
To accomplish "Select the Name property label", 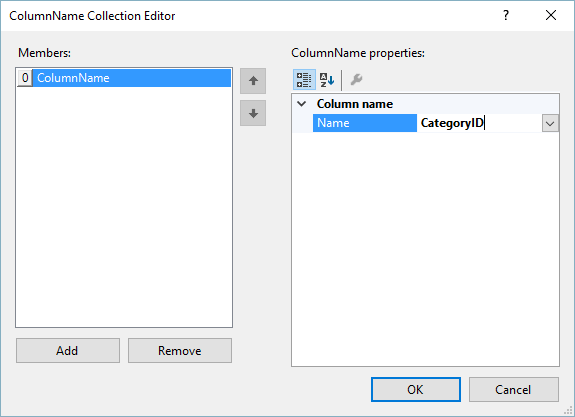I will 365,123.
